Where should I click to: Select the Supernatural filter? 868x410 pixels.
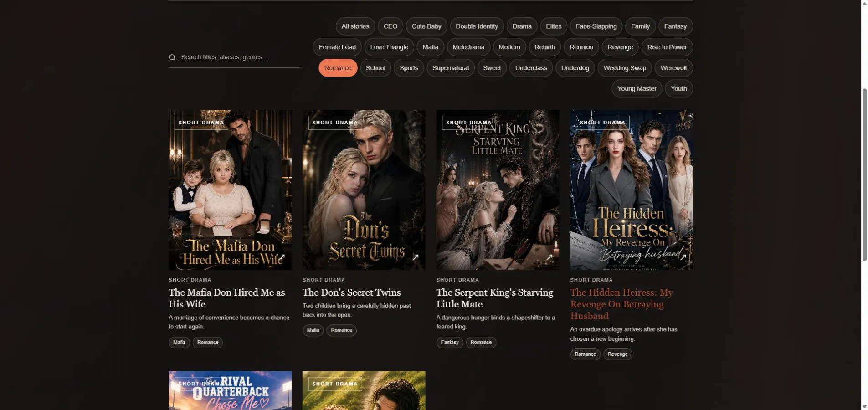pyautogui.click(x=451, y=68)
